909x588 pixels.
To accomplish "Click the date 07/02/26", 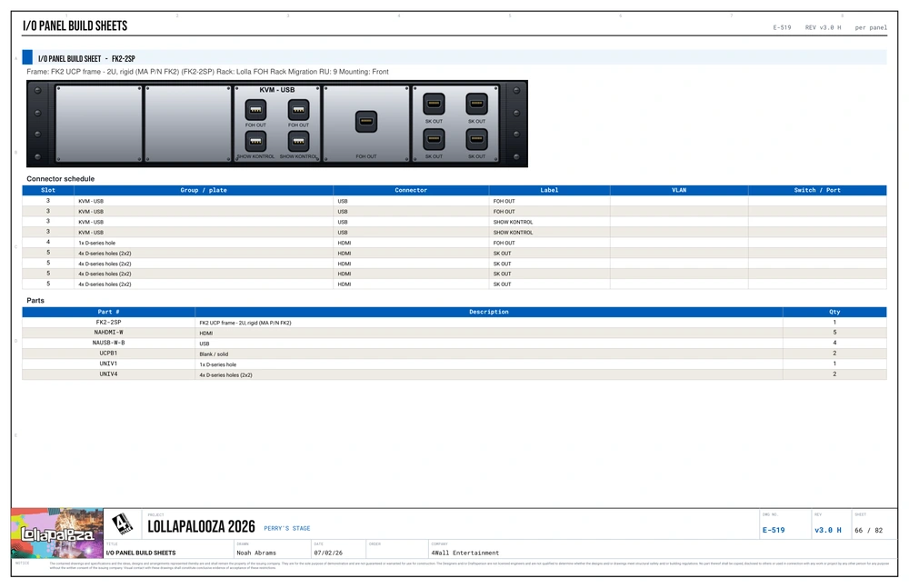I will [328, 553].
